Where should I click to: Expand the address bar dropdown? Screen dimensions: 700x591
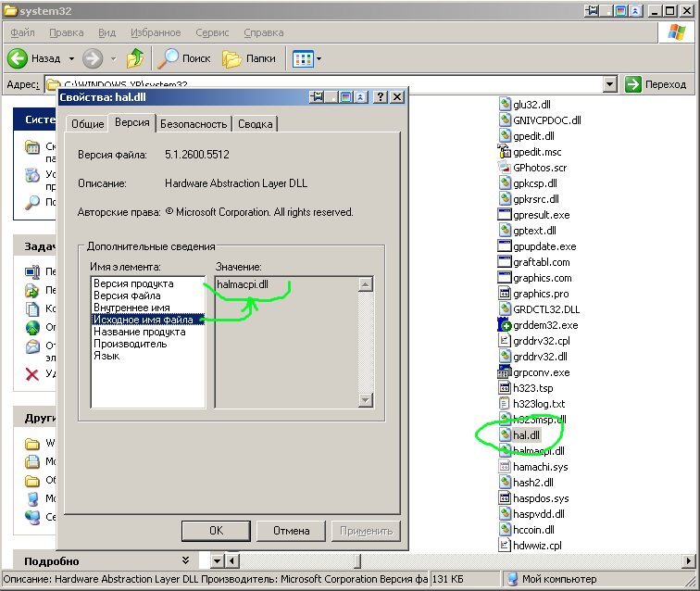[x=610, y=84]
